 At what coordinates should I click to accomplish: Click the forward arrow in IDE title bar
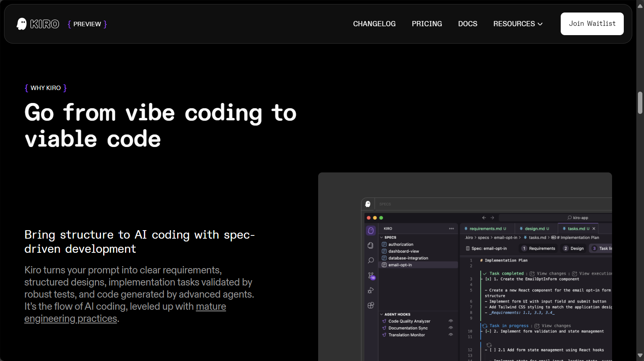492,218
